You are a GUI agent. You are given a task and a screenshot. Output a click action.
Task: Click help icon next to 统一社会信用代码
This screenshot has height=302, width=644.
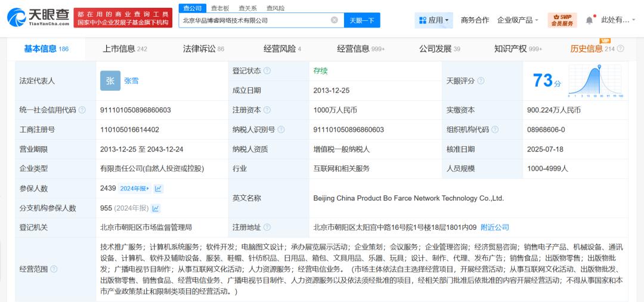pos(82,110)
